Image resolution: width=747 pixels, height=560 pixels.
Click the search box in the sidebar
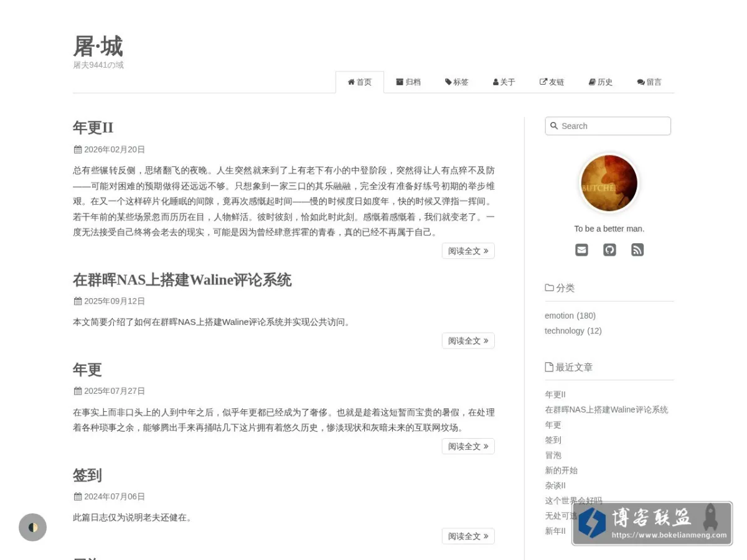click(x=608, y=126)
